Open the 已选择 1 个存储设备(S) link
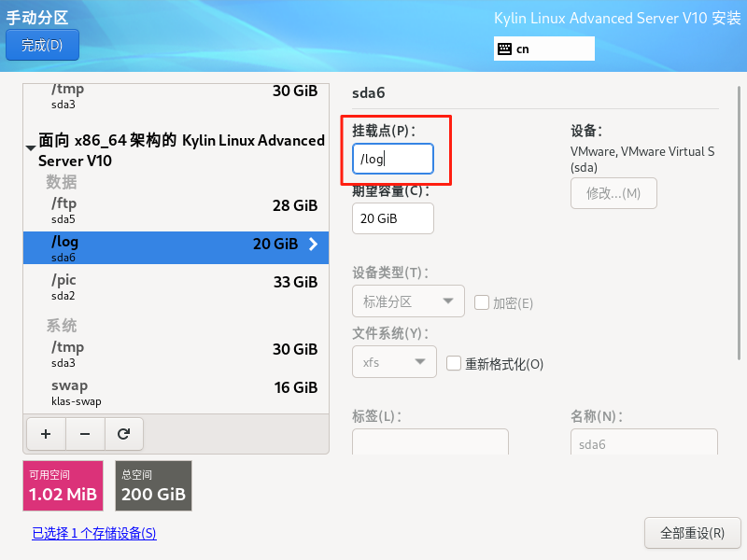 click(94, 533)
